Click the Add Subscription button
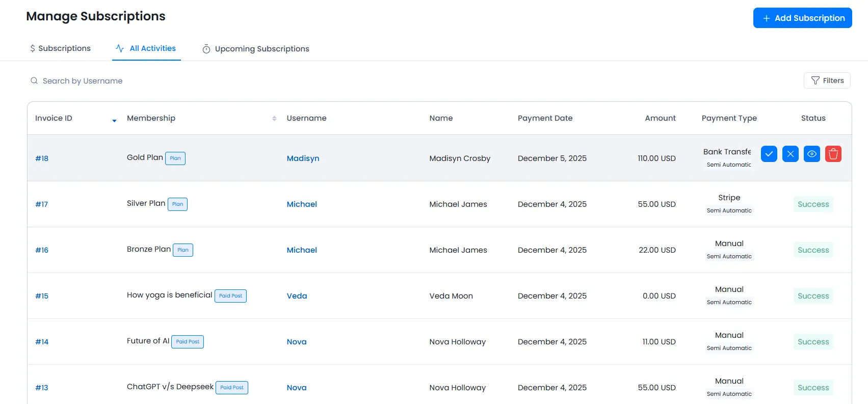This screenshot has height=404, width=868. tap(802, 18)
